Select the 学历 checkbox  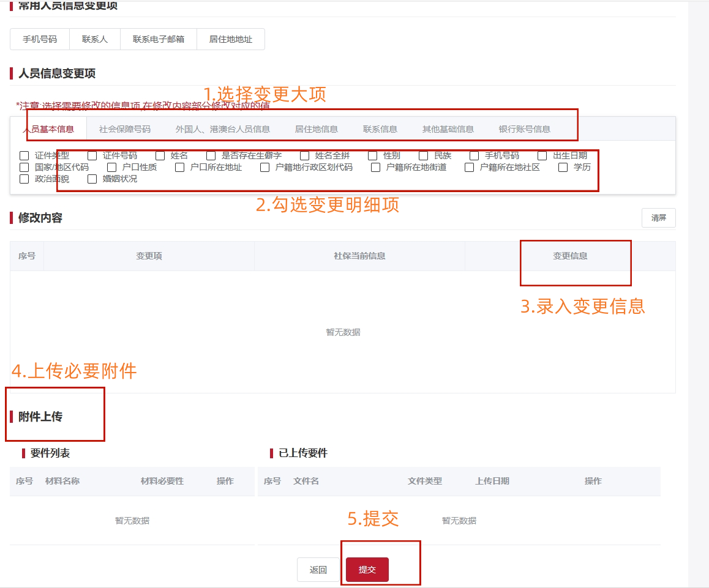[563, 168]
